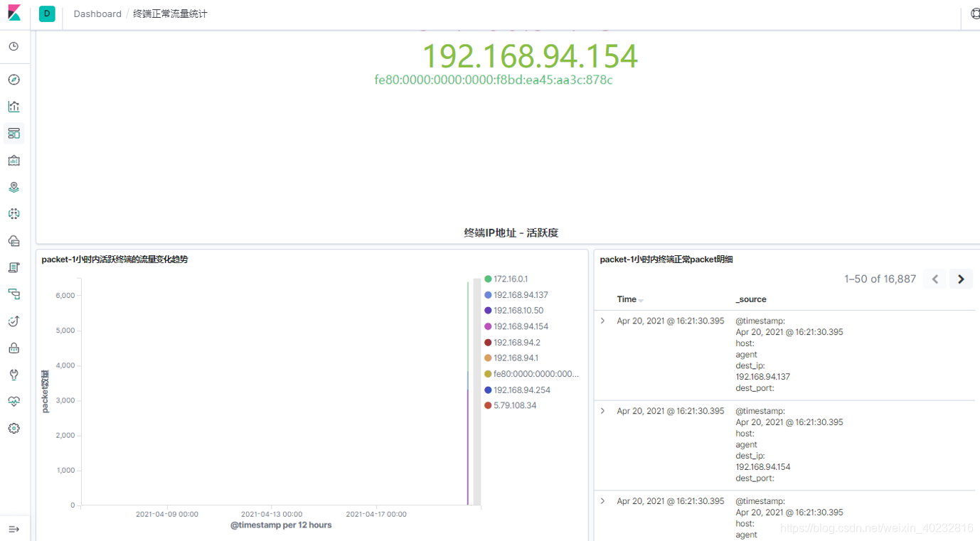Open Canvas icon in sidebar
Viewport: 980px width, 541px height.
(14, 160)
